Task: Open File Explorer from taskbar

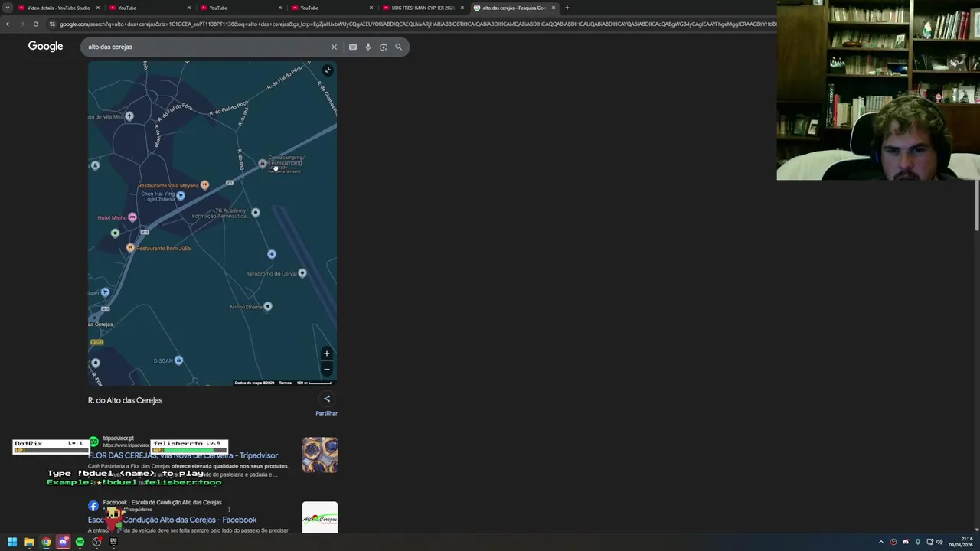Action: [29, 542]
